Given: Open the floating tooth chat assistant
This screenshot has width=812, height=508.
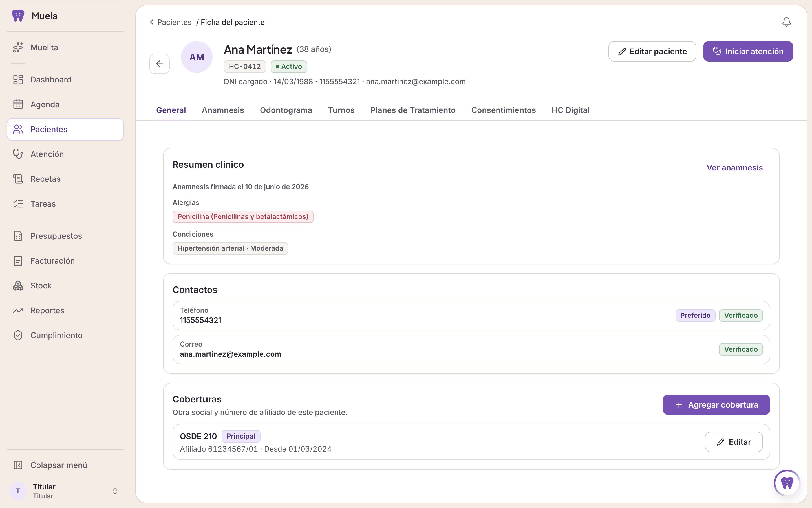Looking at the screenshot, I should point(787,483).
